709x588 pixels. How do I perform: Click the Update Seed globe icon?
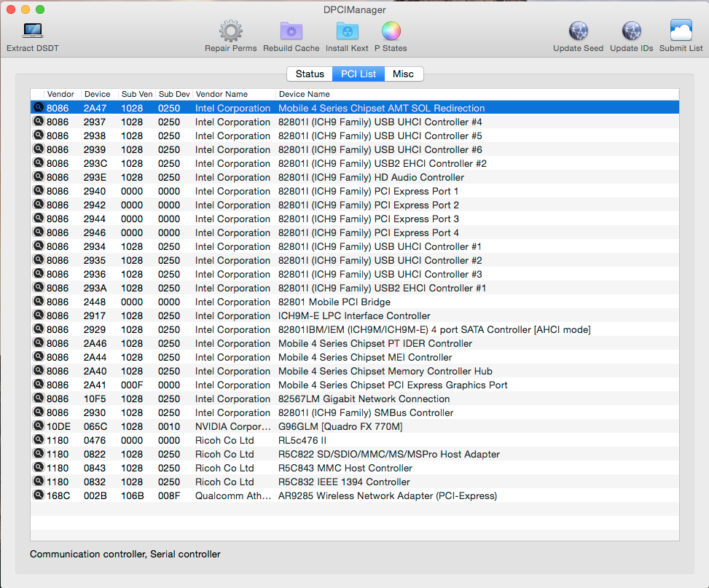click(578, 31)
